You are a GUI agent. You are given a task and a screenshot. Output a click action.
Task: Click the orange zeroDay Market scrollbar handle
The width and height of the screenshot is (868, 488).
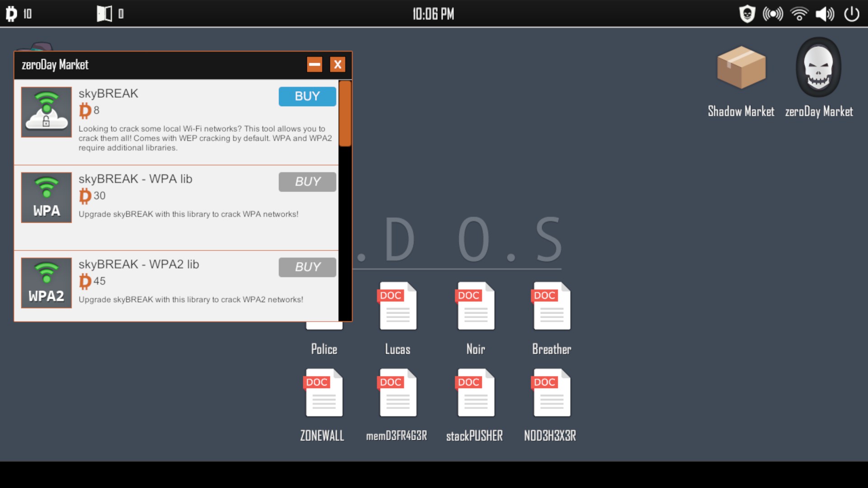click(345, 113)
